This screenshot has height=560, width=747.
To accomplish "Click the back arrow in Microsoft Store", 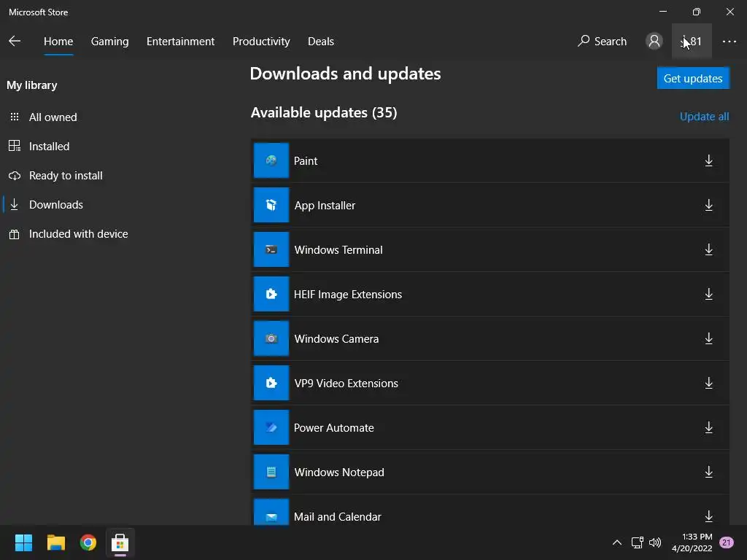I will [x=15, y=42].
